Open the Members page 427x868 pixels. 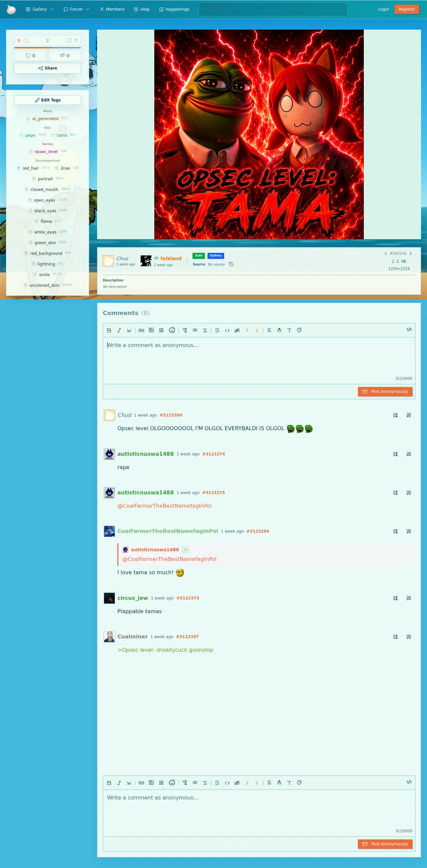pyautogui.click(x=112, y=9)
